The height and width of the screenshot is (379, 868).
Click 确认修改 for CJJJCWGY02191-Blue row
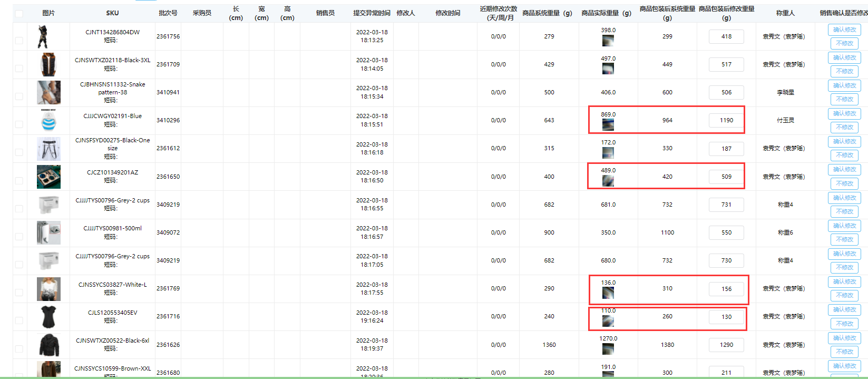[844, 113]
